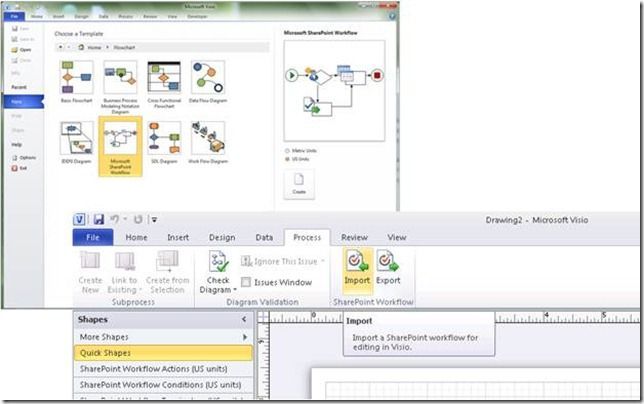The height and width of the screenshot is (404, 644).
Task: Switch to Home tab in Drawing2 window
Action: [x=136, y=237]
